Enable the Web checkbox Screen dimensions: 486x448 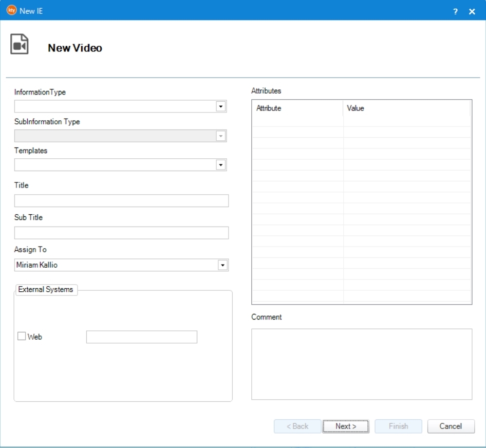22,337
